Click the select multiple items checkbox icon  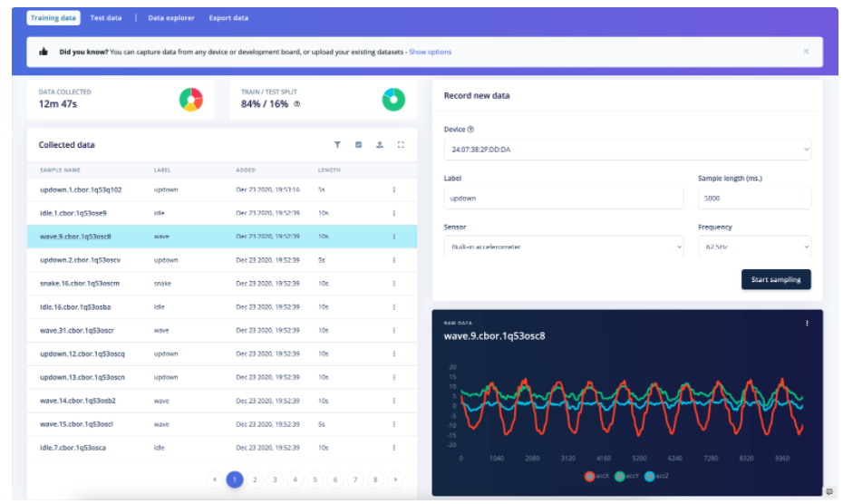tap(359, 145)
